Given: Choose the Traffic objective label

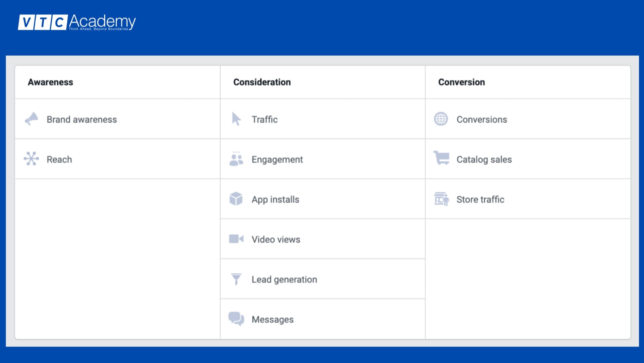Looking at the screenshot, I should [x=265, y=120].
